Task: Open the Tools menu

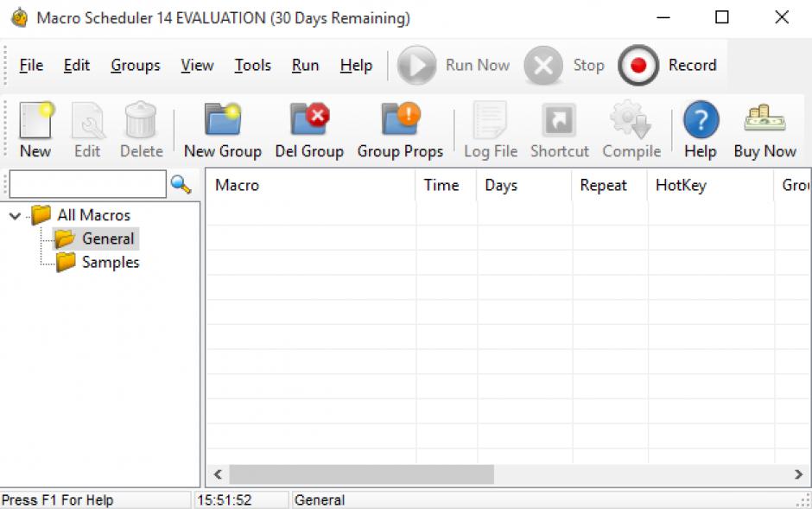Action: pos(253,65)
